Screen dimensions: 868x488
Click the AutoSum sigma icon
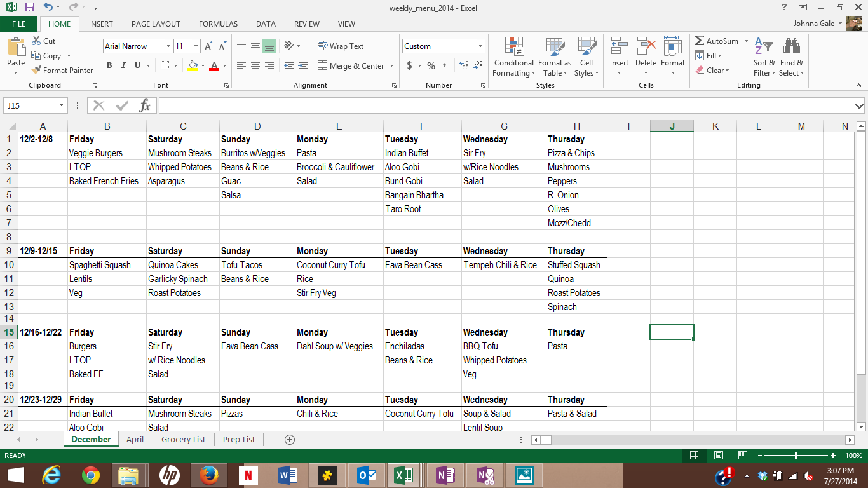pos(700,41)
